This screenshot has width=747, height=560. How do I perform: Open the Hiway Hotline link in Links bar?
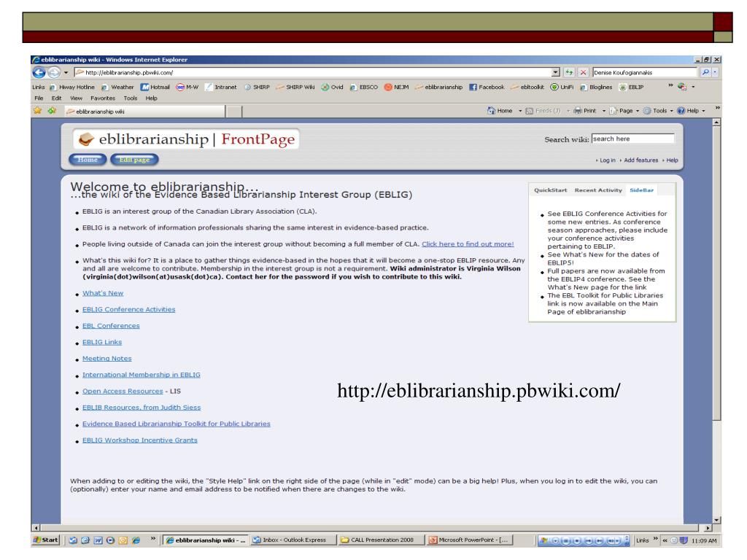72,87
